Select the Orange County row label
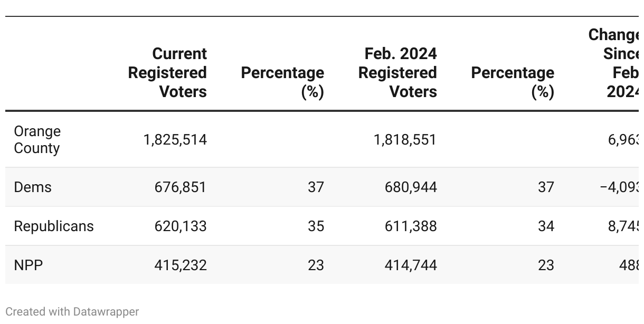 37,140
